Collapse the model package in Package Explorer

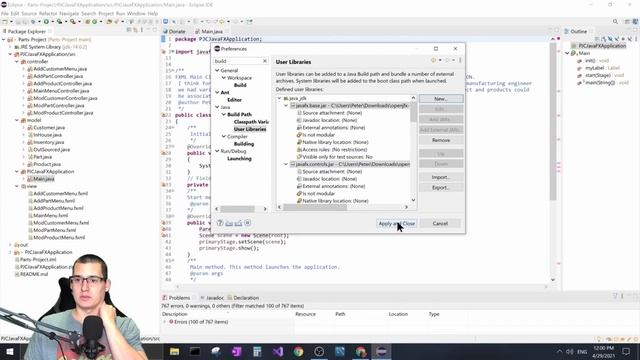17,120
